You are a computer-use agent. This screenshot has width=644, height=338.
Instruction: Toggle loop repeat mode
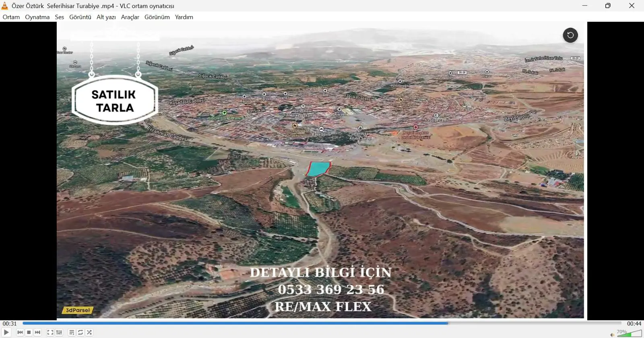(x=80, y=332)
